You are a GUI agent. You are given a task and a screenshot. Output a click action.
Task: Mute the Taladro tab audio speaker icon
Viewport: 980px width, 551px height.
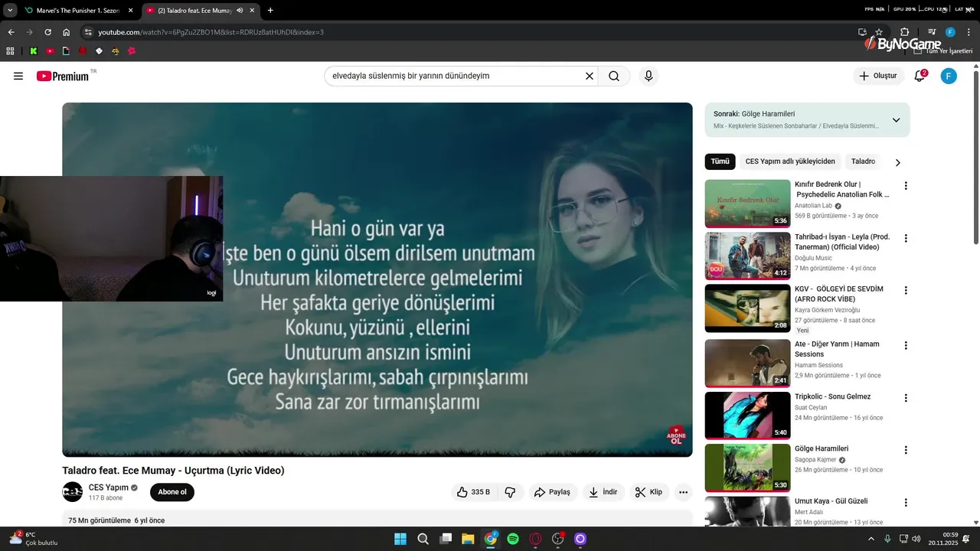pyautogui.click(x=240, y=11)
